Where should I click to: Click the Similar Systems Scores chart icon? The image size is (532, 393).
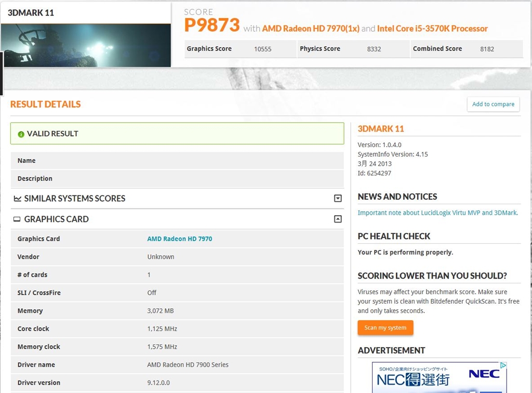point(17,199)
